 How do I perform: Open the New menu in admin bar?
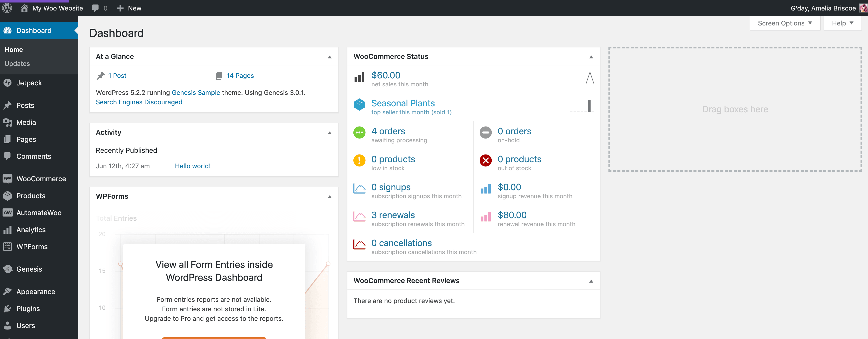(129, 8)
